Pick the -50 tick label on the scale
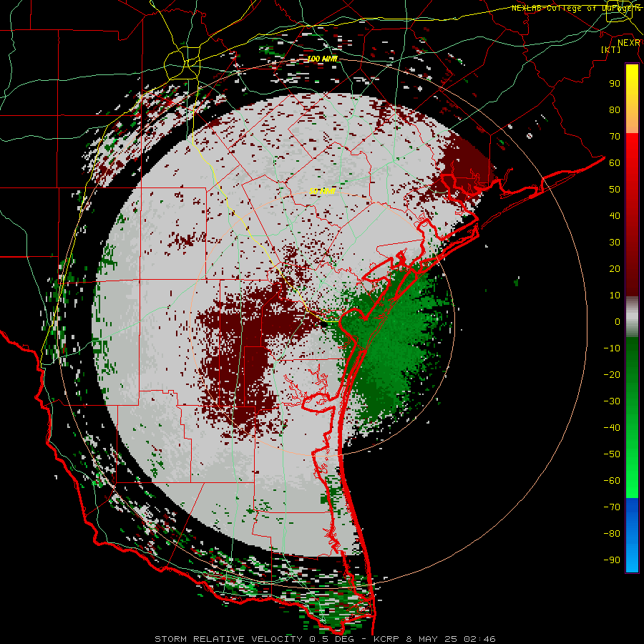 (612, 454)
